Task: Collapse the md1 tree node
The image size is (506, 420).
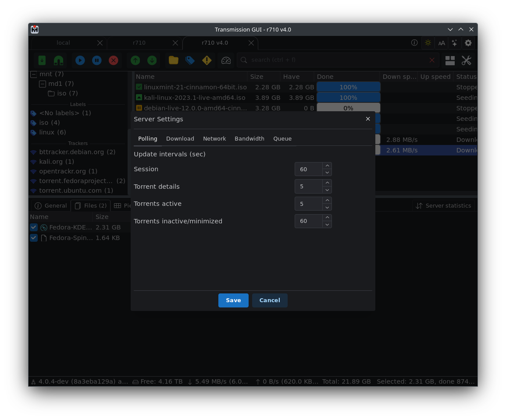Action: point(42,84)
